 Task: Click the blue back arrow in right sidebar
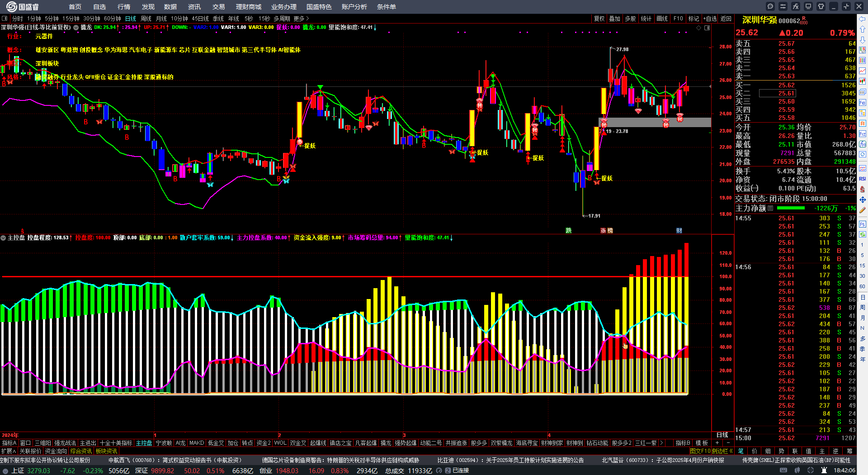click(x=863, y=19)
